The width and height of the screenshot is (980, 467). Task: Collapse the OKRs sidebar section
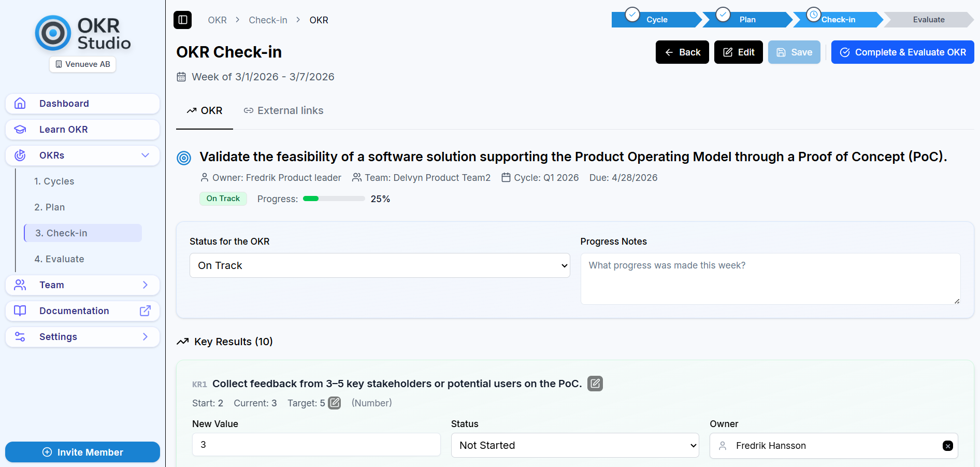(145, 155)
